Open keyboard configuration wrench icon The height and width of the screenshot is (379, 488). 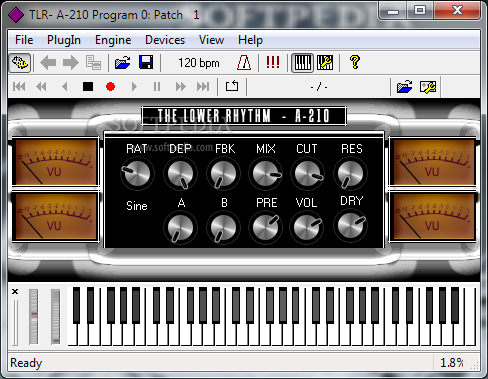tap(325, 63)
